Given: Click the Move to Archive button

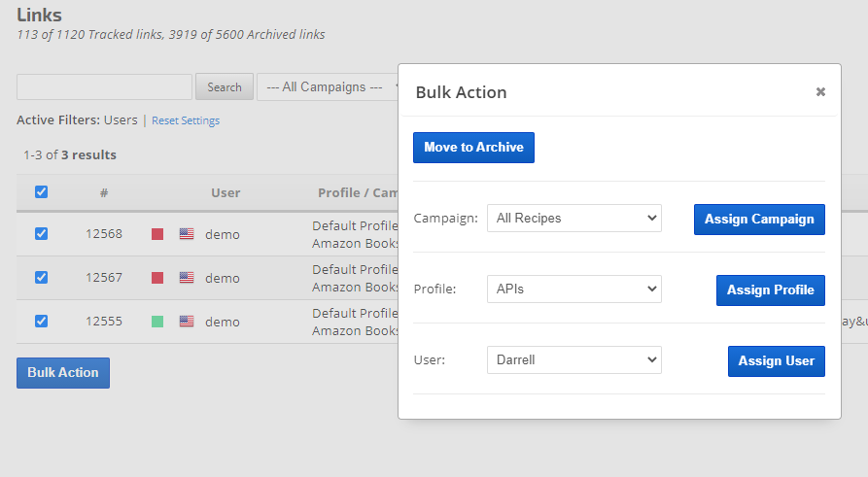Looking at the screenshot, I should coord(473,148).
